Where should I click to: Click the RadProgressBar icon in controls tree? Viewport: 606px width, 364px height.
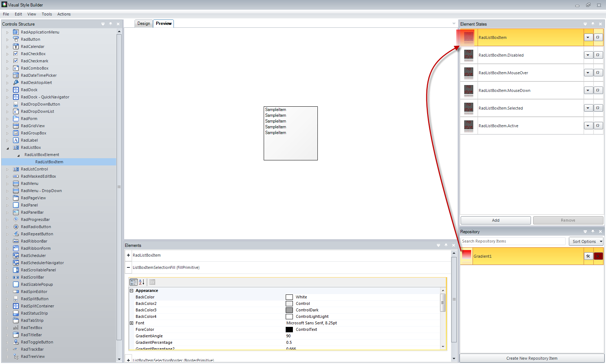(x=16, y=219)
